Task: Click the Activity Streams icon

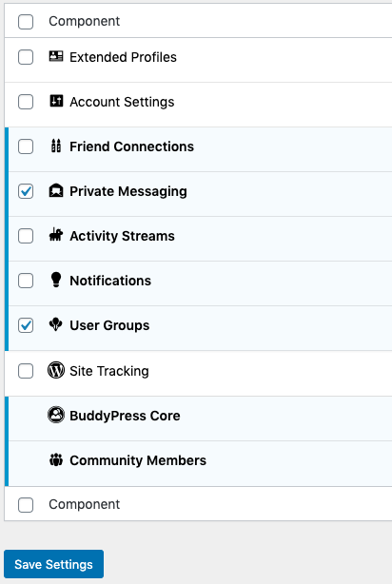Action: (x=56, y=235)
